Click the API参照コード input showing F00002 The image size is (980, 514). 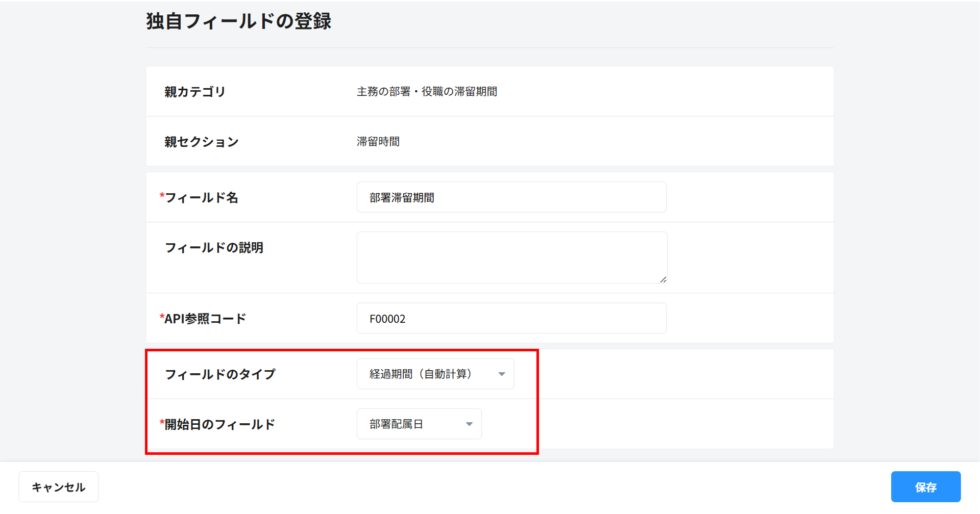coord(511,319)
